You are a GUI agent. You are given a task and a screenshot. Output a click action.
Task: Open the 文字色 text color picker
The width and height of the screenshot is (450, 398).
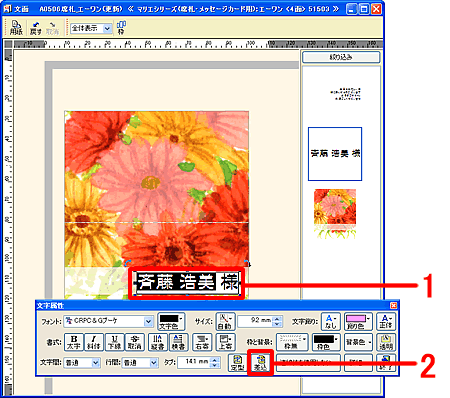[x=171, y=321]
